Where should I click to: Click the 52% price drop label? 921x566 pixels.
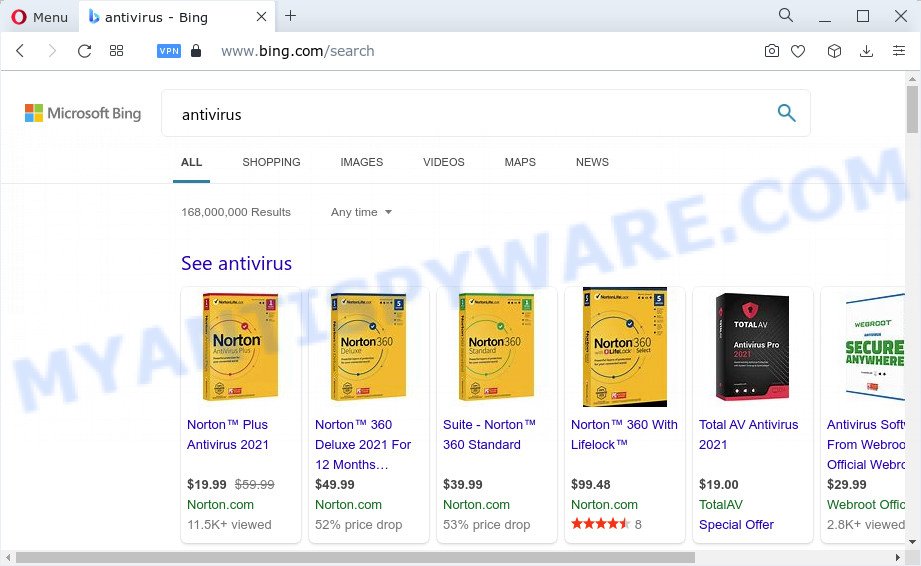(358, 524)
